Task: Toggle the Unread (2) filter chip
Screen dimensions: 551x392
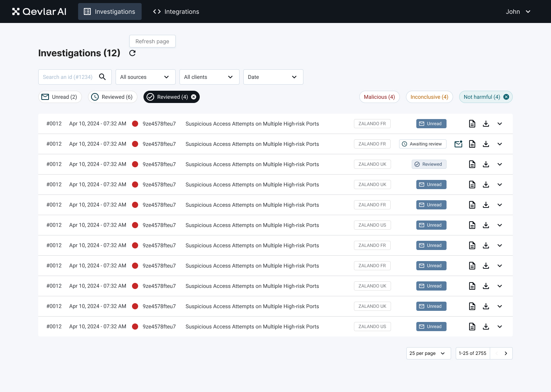Action: coord(60,97)
